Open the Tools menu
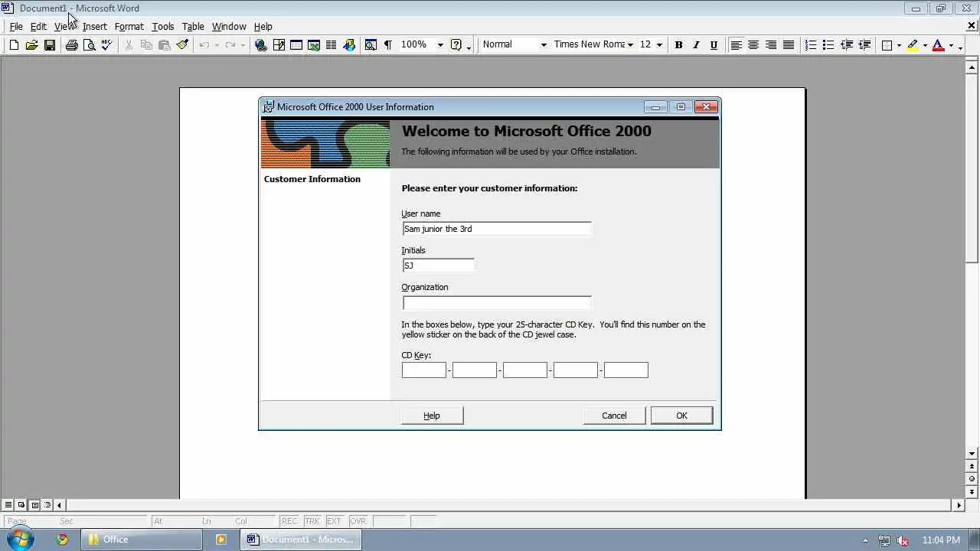The width and height of the screenshot is (980, 551). click(163, 26)
